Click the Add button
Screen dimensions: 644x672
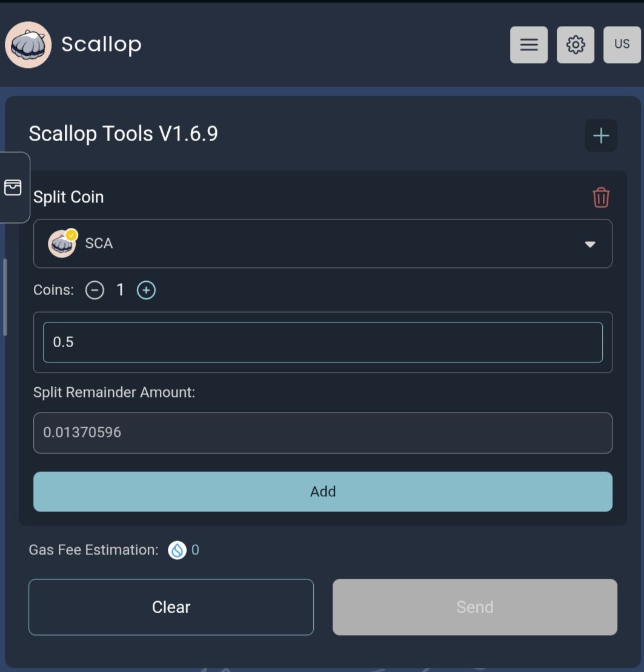click(323, 491)
